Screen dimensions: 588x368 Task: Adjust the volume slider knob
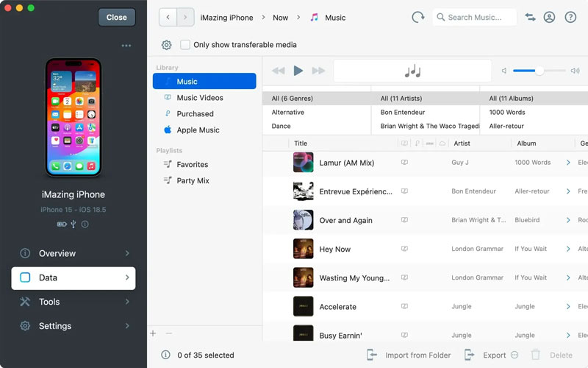point(539,71)
